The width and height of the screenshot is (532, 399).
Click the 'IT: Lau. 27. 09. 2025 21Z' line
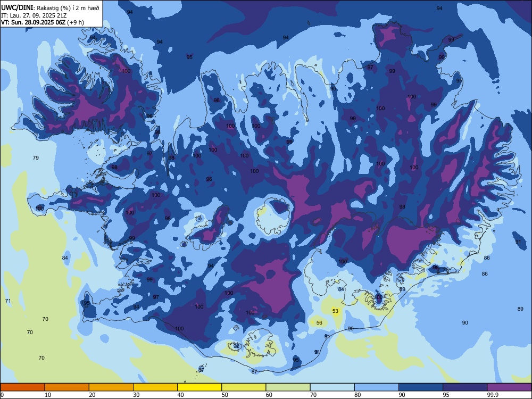tap(34, 15)
